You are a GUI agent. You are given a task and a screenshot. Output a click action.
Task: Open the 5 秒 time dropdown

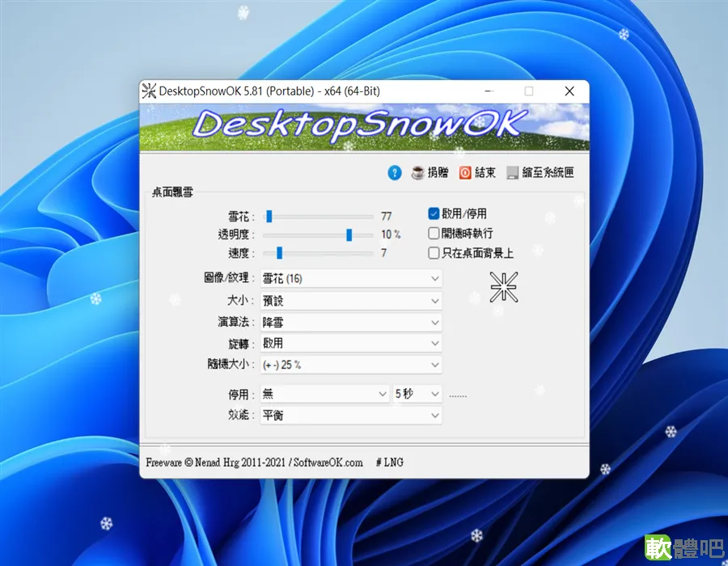point(417,394)
